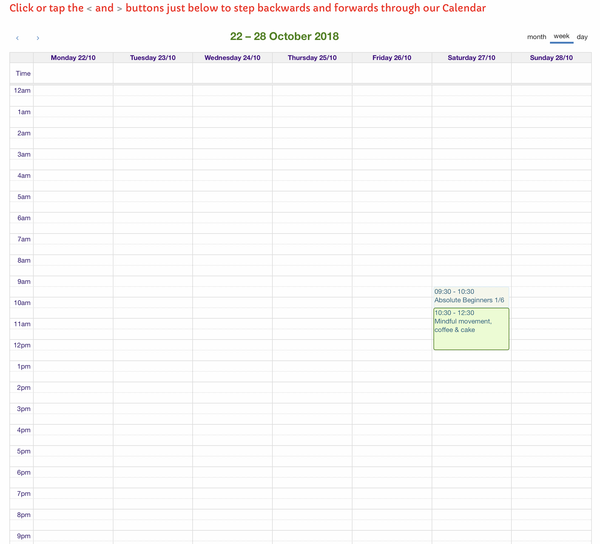Click the 5pm time label
The height and width of the screenshot is (544, 600).
24,451
